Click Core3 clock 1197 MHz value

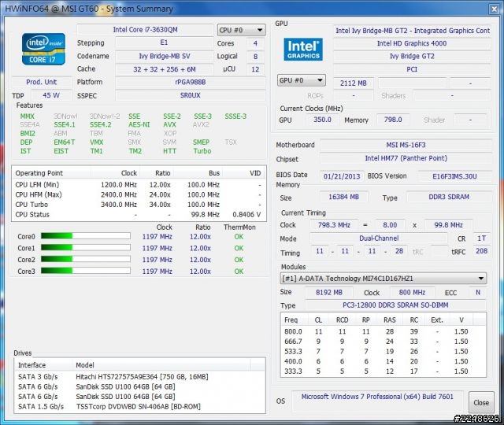pyautogui.click(x=157, y=271)
